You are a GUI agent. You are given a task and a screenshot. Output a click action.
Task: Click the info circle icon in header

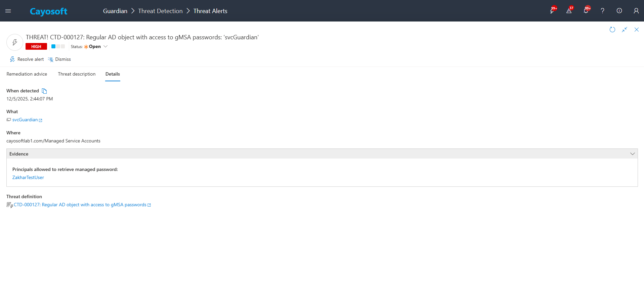point(619,11)
